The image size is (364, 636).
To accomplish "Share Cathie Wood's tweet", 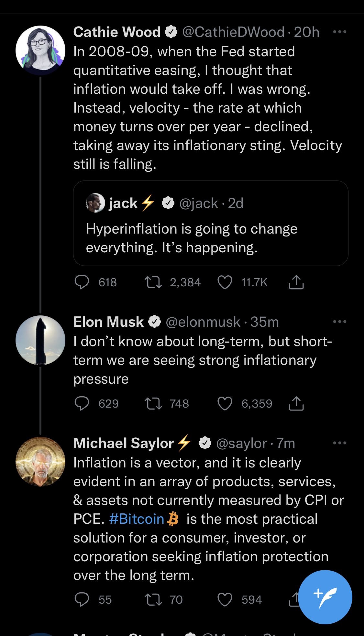I will (296, 282).
